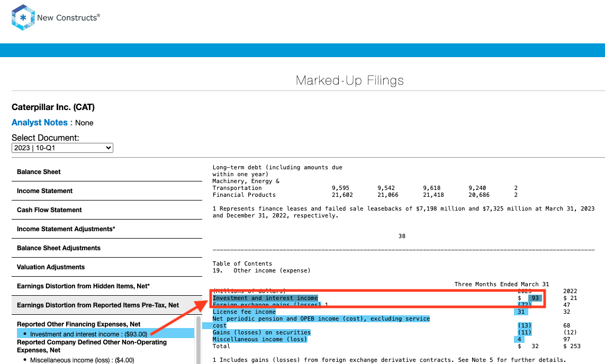Click highlighted Gains (losses) on securities line
Image resolution: width=605 pixels, height=364 pixels.
(x=261, y=332)
